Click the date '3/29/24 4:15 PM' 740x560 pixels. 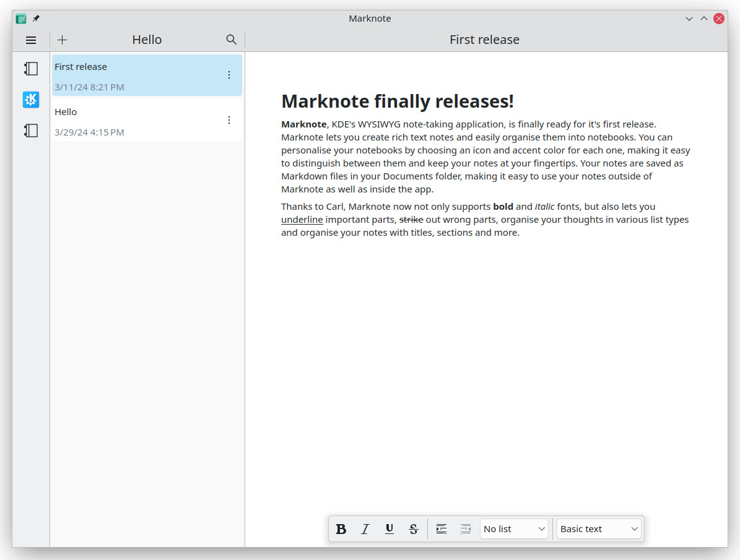pos(89,132)
